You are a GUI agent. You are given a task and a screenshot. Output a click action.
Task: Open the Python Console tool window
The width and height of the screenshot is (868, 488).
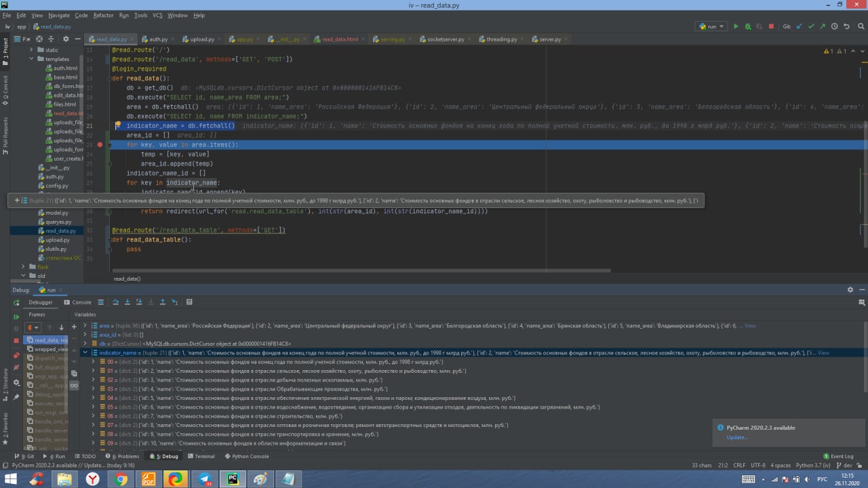[247, 456]
